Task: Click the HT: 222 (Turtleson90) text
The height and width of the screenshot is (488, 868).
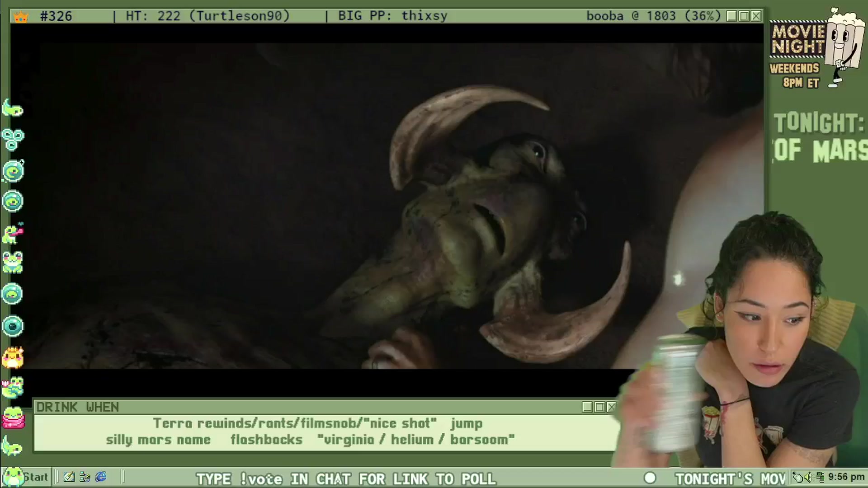Action: coord(208,16)
